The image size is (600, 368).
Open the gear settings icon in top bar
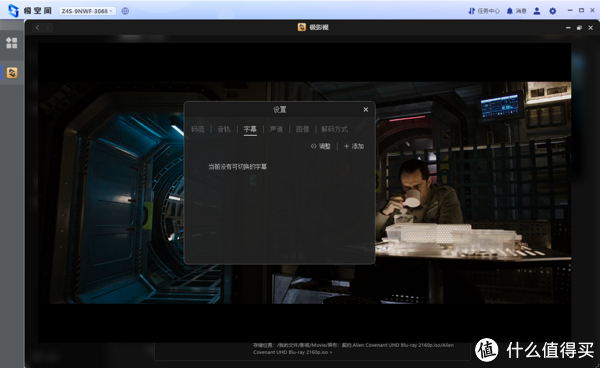553,11
